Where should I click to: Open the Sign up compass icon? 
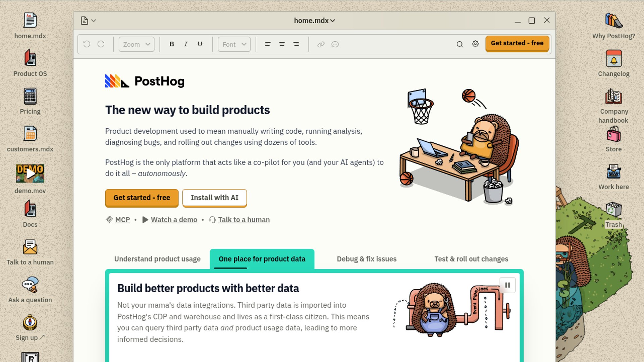30,327
